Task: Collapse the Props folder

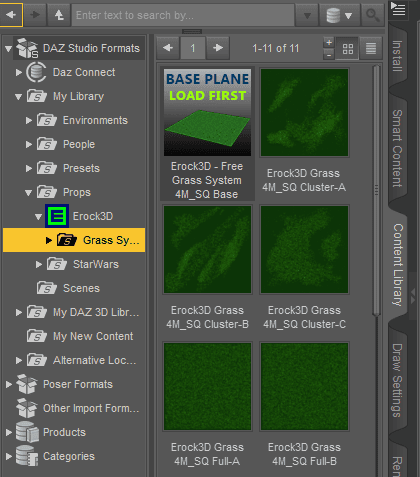Action: (28, 193)
